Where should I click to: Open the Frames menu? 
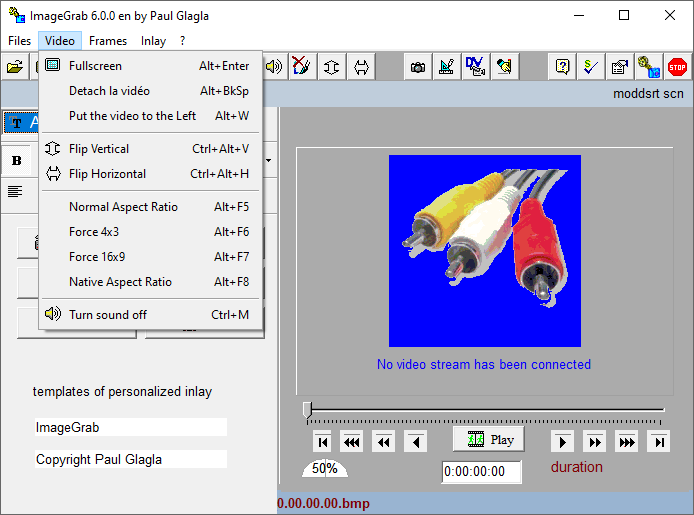coord(108,41)
